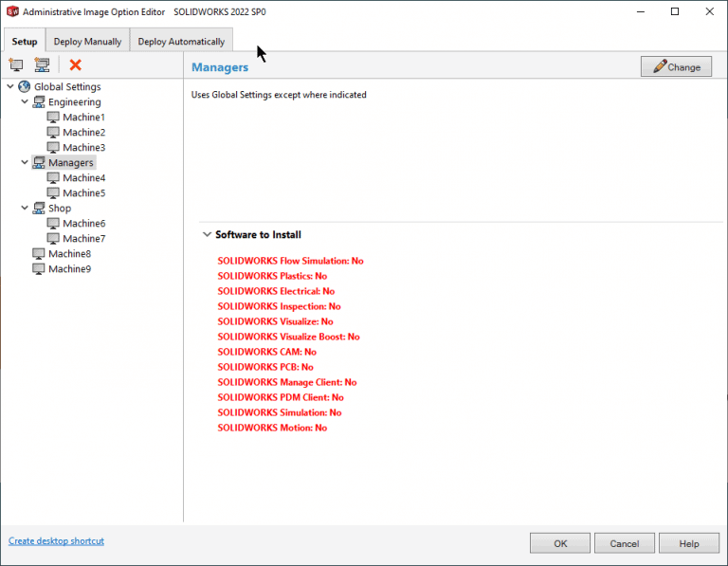
Task: Click the Global Settings globe icon
Action: pyautogui.click(x=24, y=87)
